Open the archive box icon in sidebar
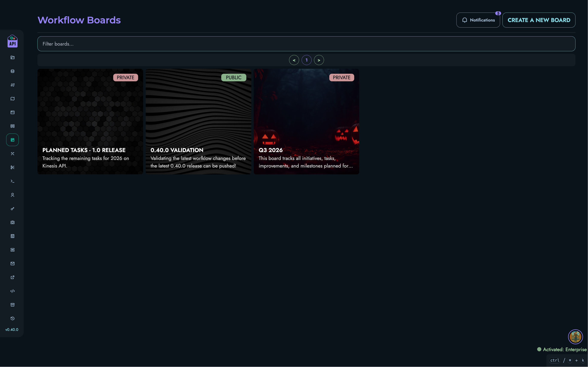The height and width of the screenshot is (367, 588). (12, 305)
